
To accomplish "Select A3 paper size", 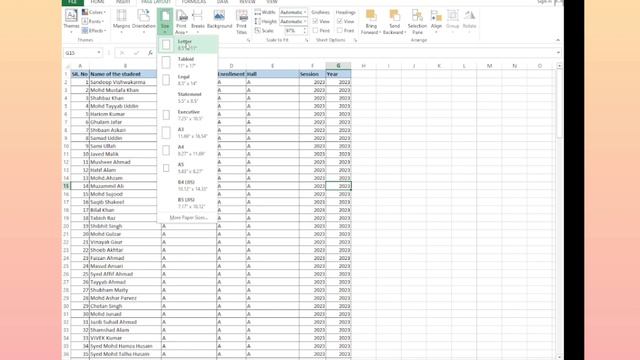I will (187, 132).
